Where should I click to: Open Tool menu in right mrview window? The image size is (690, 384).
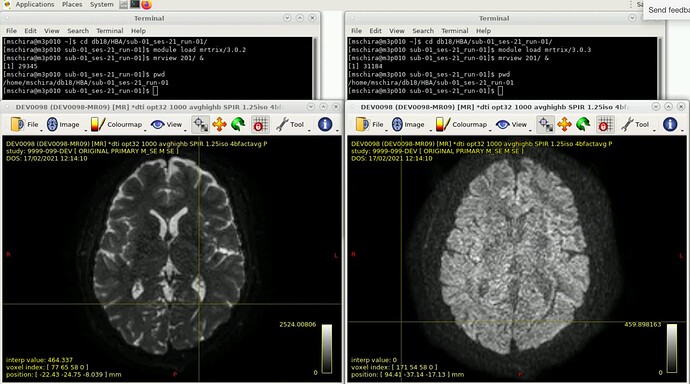click(x=635, y=124)
